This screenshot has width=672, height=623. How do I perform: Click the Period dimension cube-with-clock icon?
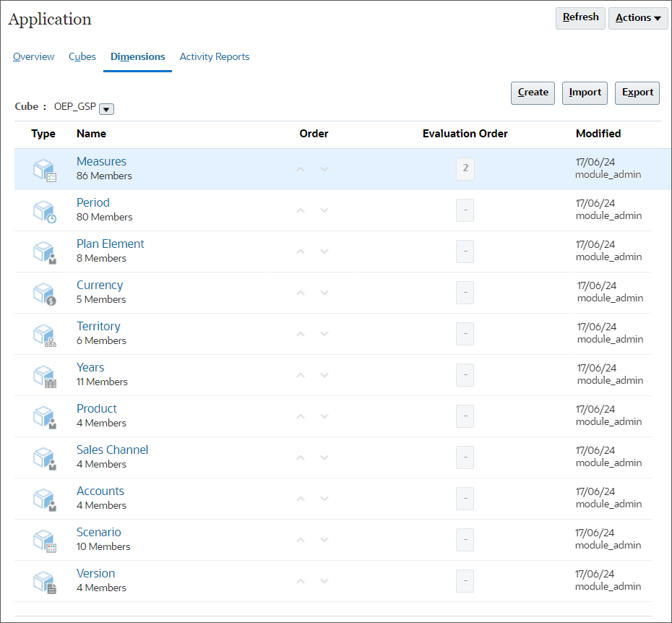[44, 210]
